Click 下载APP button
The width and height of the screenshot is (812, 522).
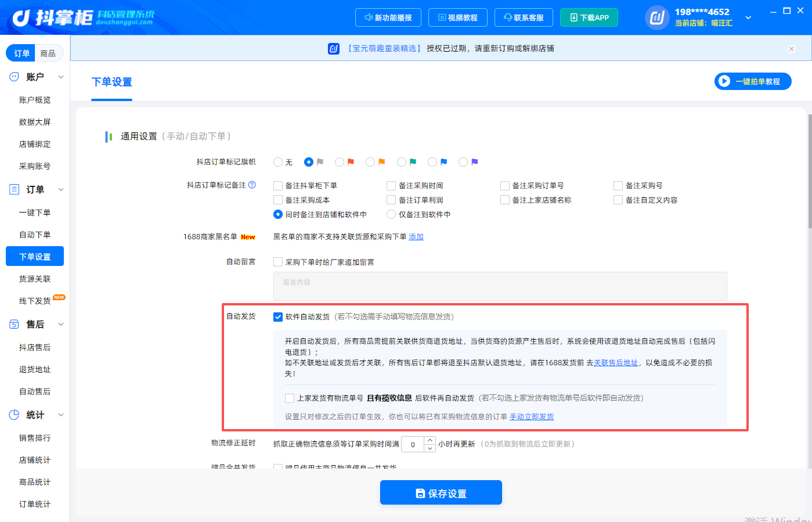(589, 17)
